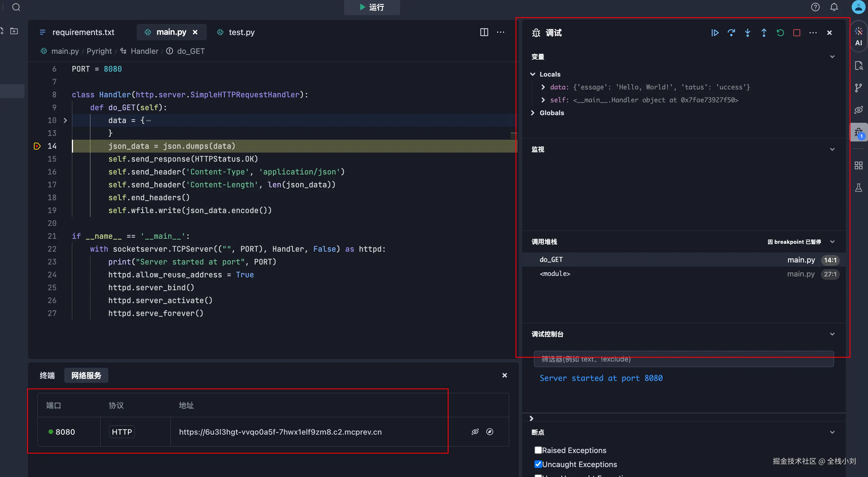Select the <module> call stack frame
This screenshot has height=477, width=868.
pyautogui.click(x=555, y=274)
